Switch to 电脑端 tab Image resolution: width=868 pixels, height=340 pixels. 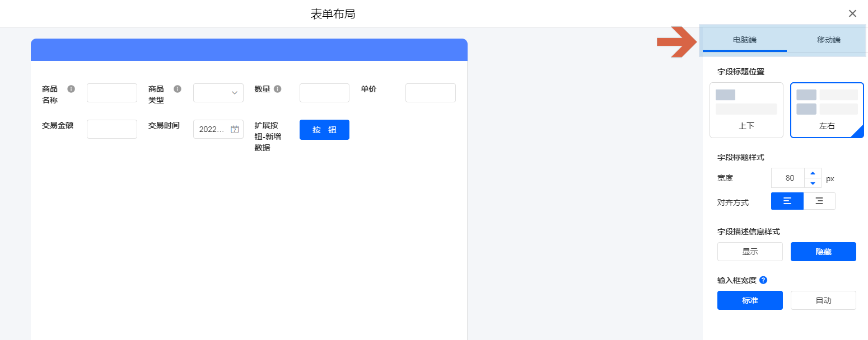(x=745, y=40)
